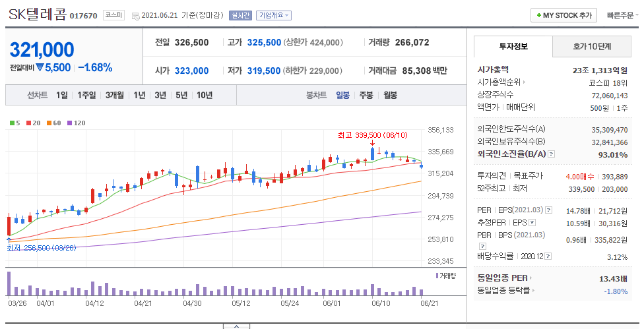Open the 기업개요 dropdown
This screenshot has width=644, height=329.
click(x=274, y=16)
